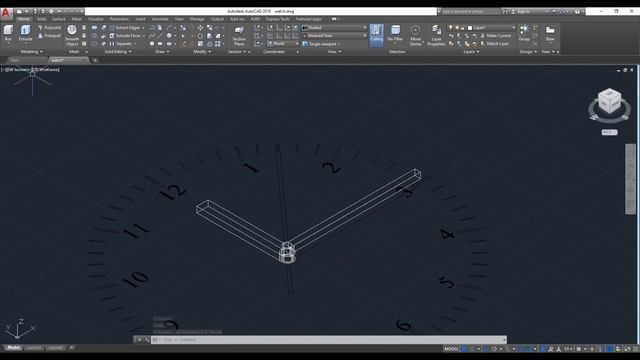Click the ViewCube in the viewport
This screenshot has width=640, height=360.
(610, 101)
